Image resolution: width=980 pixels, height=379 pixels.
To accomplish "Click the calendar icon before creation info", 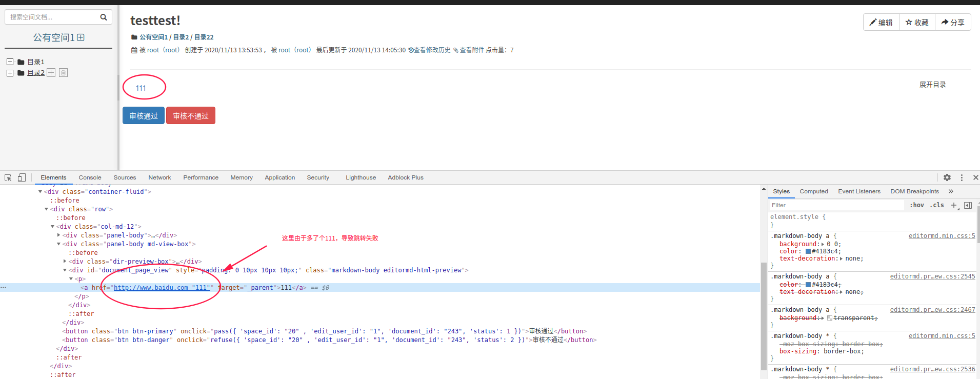I will click(134, 50).
